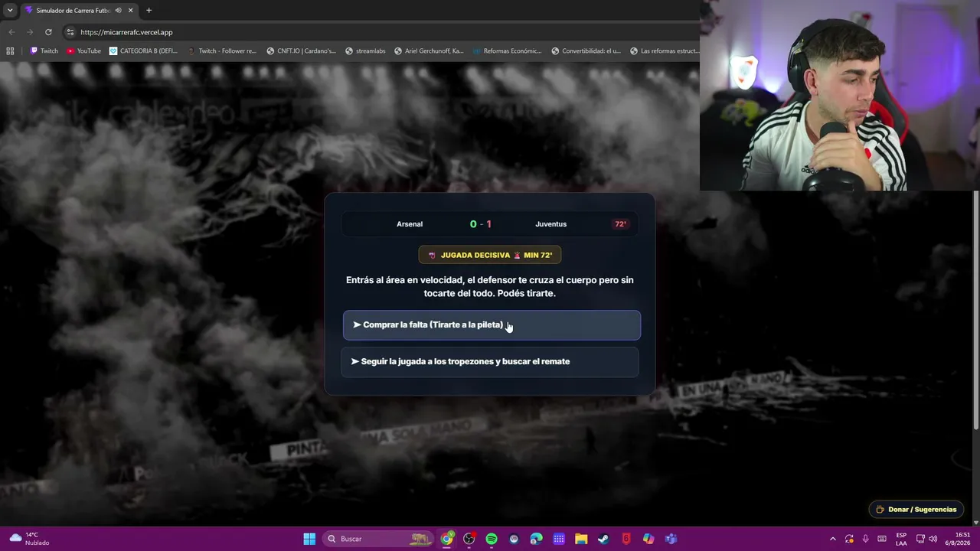The width and height of the screenshot is (980, 551).
Task: Open the volume speaker tray icon
Action: click(x=933, y=539)
